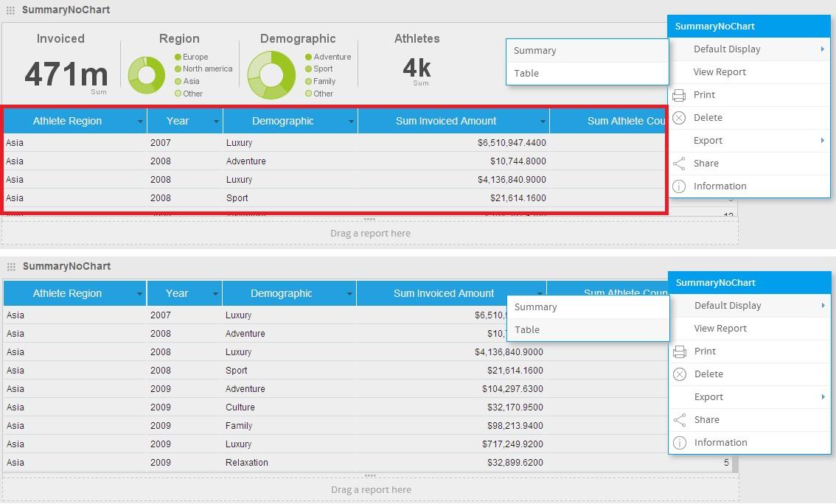The image size is (836, 504).
Task: Select Export label in lower context menu
Action: (x=708, y=397)
